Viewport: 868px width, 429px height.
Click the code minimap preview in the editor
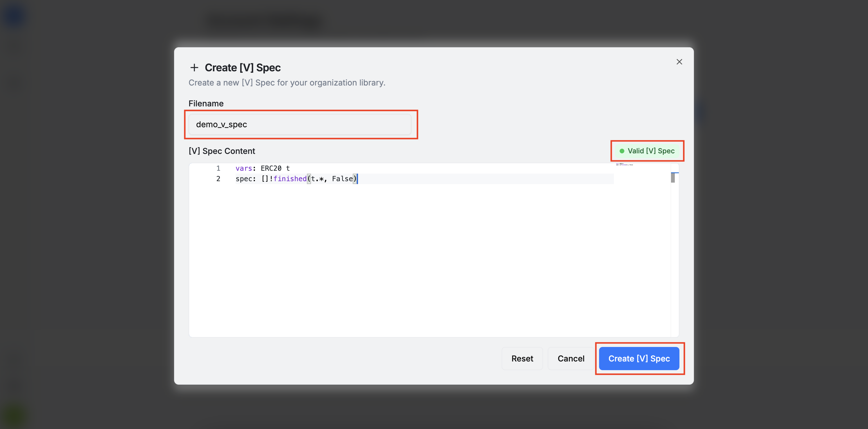[x=624, y=165]
